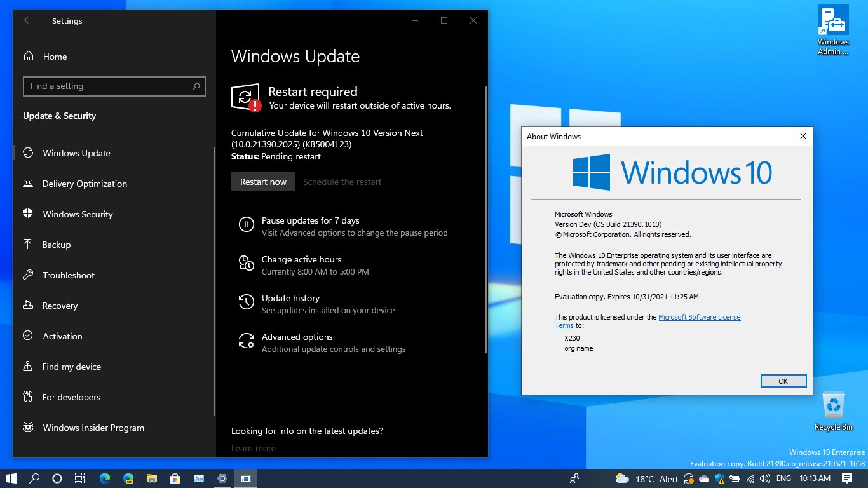Click the Settings window vertical scrollbar
868x488 pixels.
486,219
